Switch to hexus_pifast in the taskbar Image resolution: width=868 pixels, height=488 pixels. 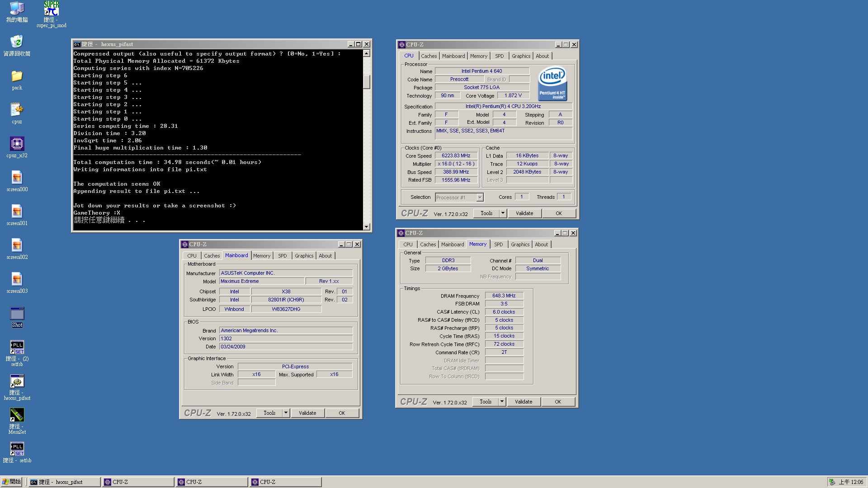(64, 482)
